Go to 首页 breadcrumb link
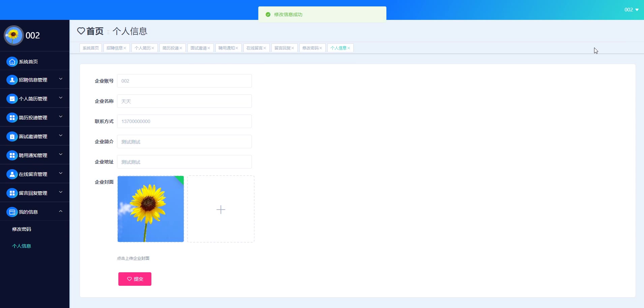Image resolution: width=644 pixels, height=308 pixels. click(x=95, y=31)
